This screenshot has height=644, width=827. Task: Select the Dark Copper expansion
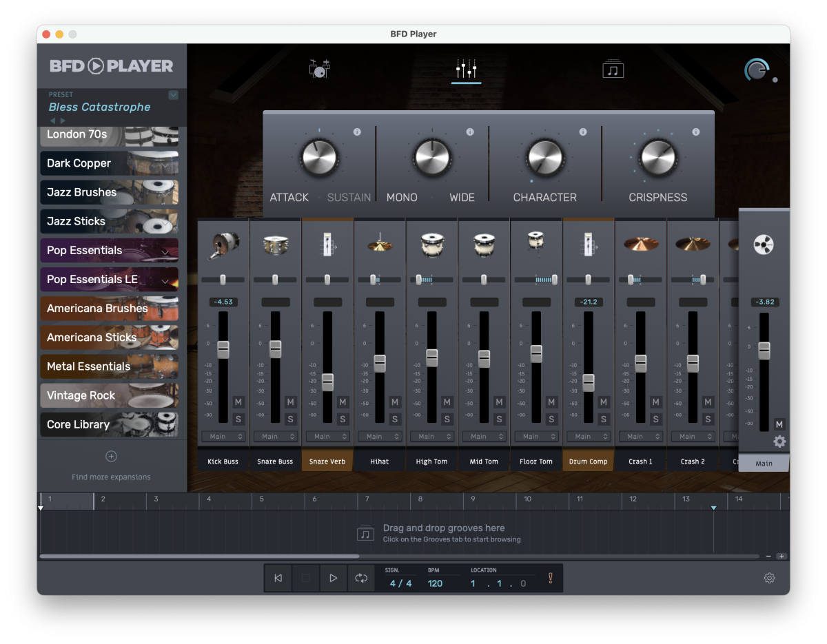click(x=109, y=163)
